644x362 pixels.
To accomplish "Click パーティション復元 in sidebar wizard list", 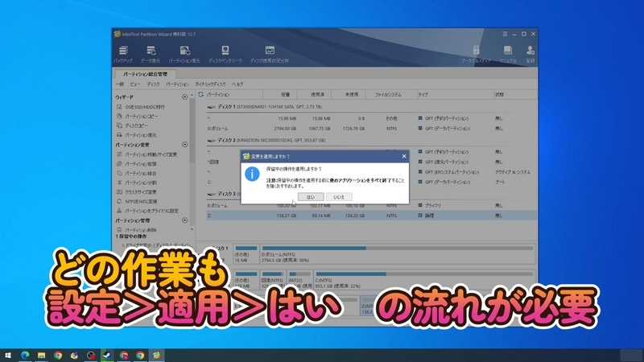I will [x=136, y=135].
